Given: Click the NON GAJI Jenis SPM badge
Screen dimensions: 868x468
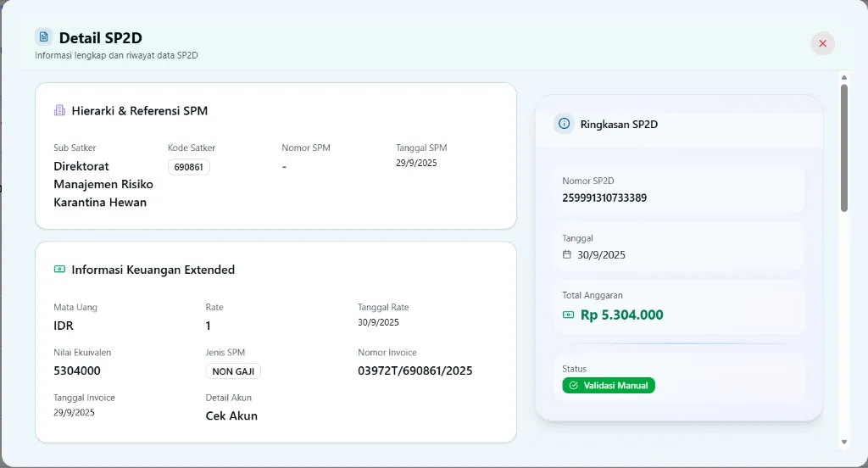Looking at the screenshot, I should pyautogui.click(x=233, y=371).
